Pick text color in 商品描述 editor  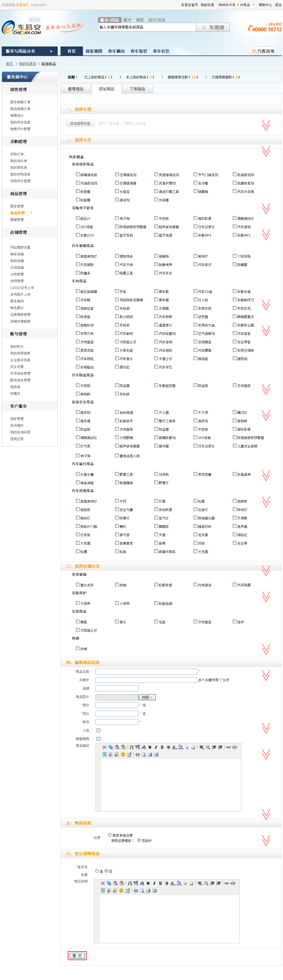click(175, 747)
